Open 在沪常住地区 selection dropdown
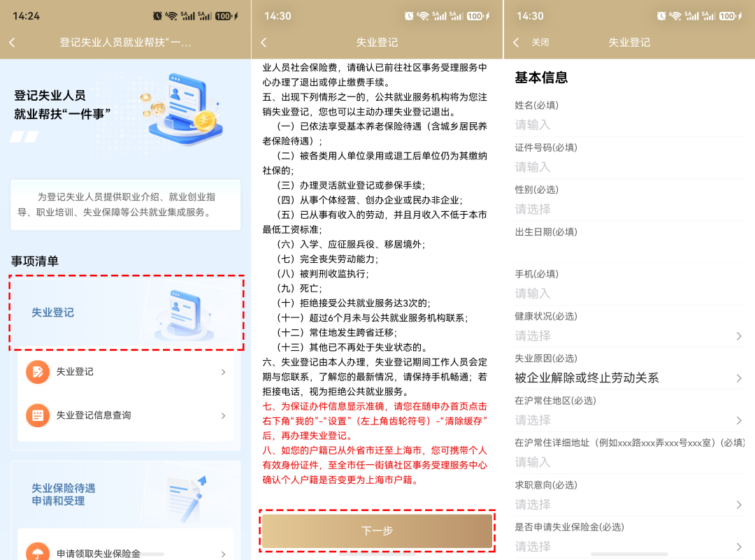The height and width of the screenshot is (560, 755). click(x=629, y=420)
